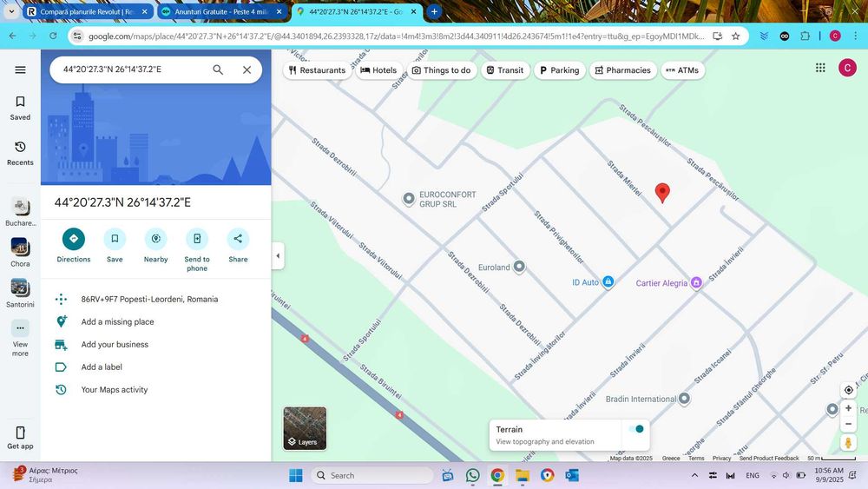Open File Explorer from the taskbar
868x489 pixels.
[522, 475]
